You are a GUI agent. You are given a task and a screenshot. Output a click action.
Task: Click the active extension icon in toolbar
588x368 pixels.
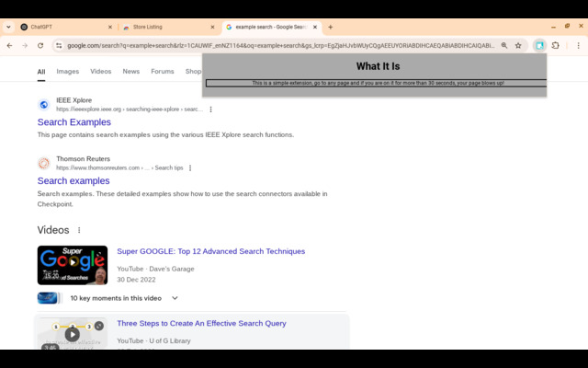click(539, 45)
